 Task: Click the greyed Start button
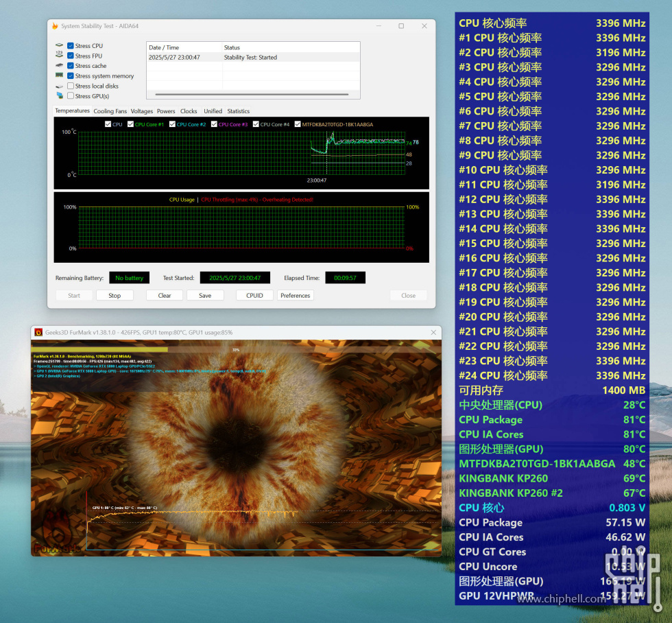pos(74,296)
